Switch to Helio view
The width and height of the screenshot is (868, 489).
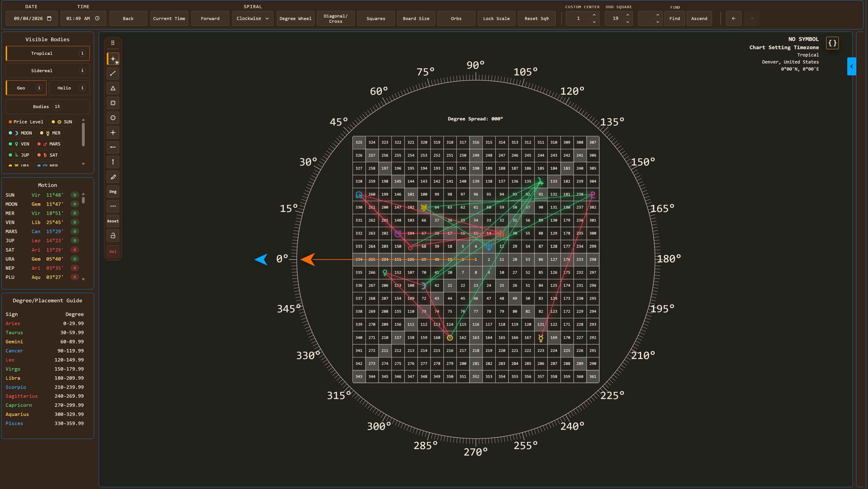click(69, 88)
